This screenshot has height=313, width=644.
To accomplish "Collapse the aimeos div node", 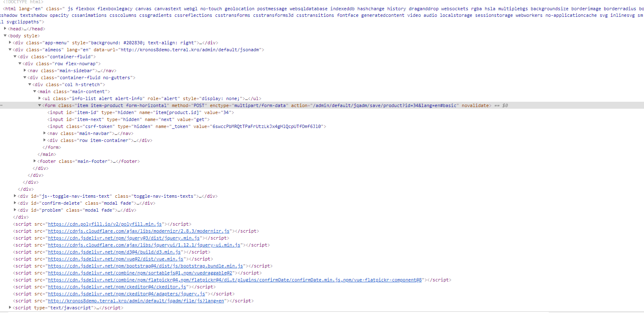I will (10, 50).
